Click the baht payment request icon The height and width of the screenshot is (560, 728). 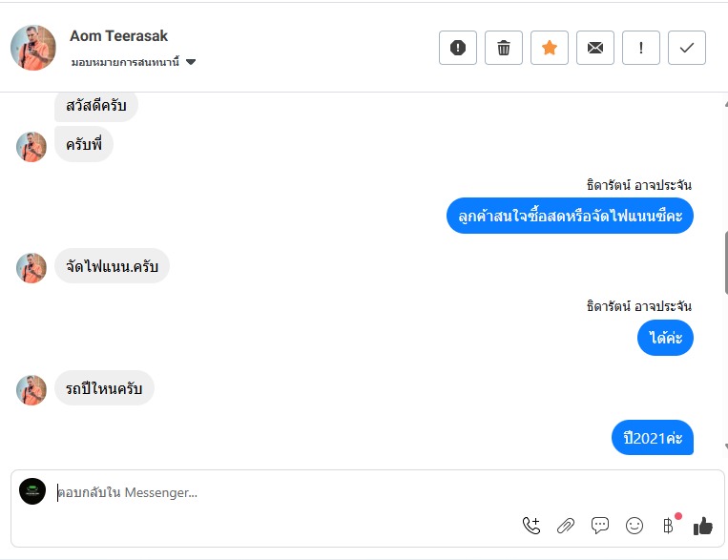[x=668, y=525]
